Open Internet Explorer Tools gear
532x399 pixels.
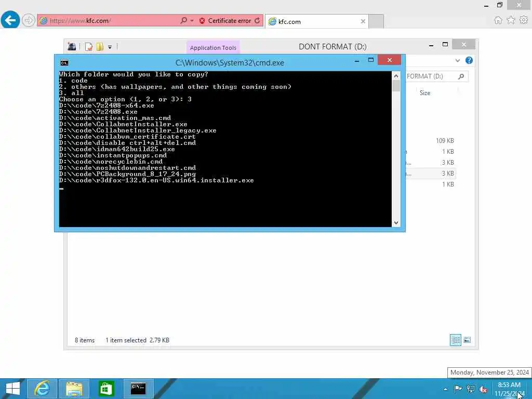coord(524,20)
